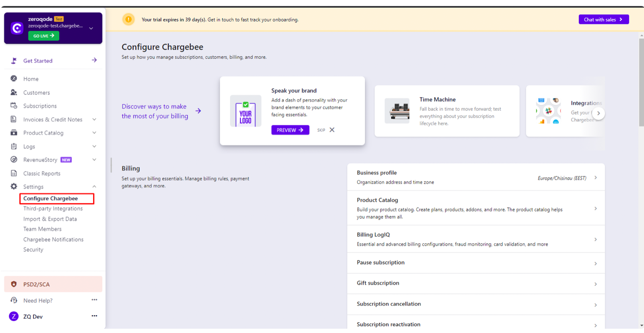Open Import & Export Data
This screenshot has width=644, height=333.
point(50,219)
